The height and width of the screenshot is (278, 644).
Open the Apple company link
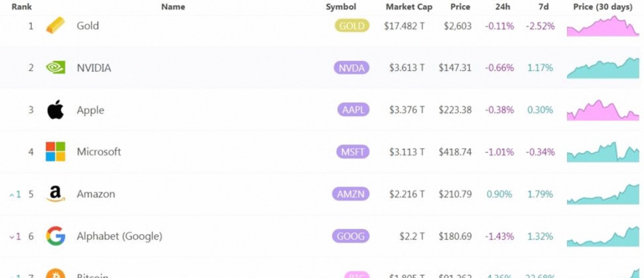[90, 110]
